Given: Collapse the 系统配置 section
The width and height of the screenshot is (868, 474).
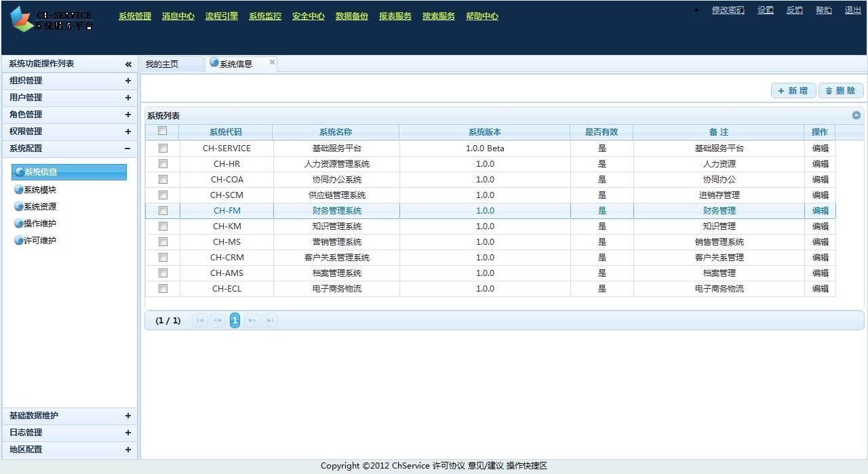Looking at the screenshot, I should [70, 149].
